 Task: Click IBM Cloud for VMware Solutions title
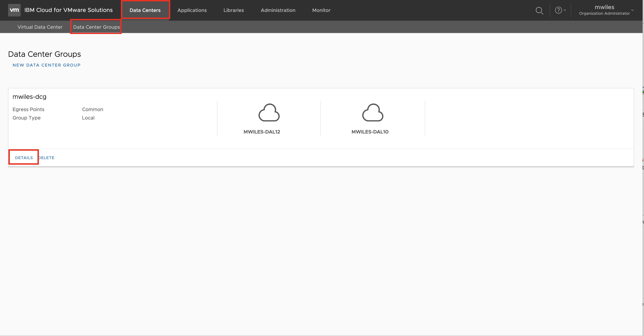point(68,10)
